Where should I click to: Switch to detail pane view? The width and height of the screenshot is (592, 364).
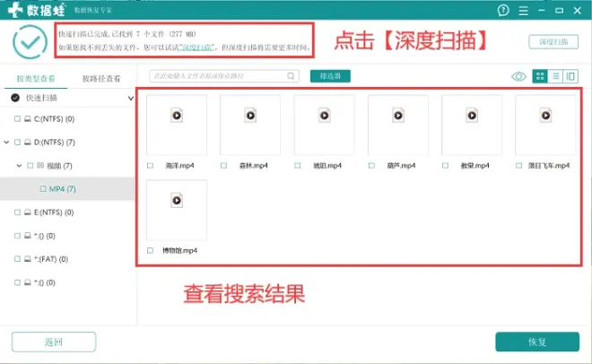(570, 76)
